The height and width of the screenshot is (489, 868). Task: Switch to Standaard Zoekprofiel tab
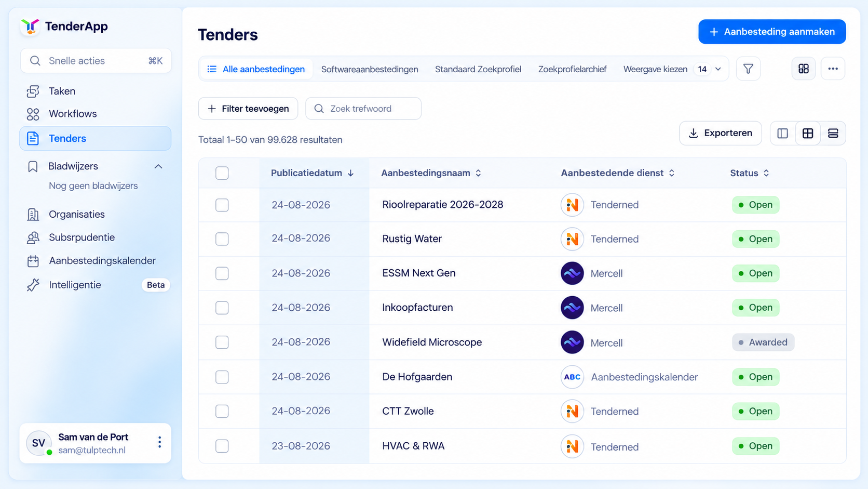click(x=478, y=69)
